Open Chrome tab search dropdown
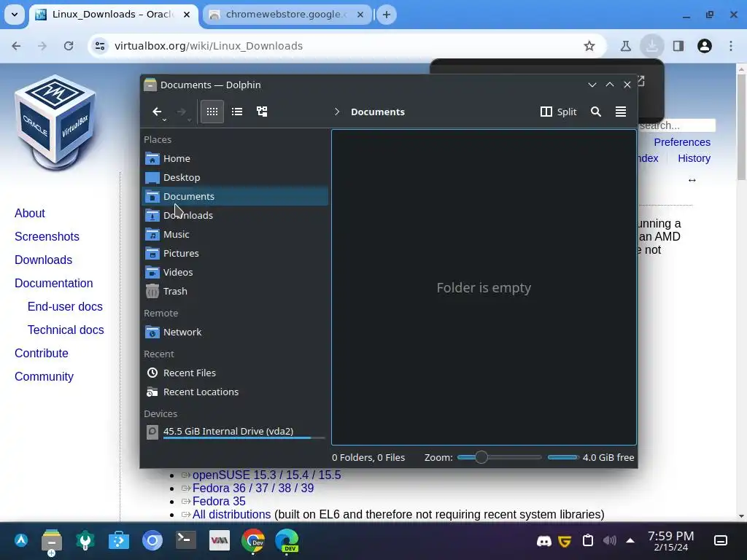Image resolution: width=747 pixels, height=560 pixels. point(15,15)
